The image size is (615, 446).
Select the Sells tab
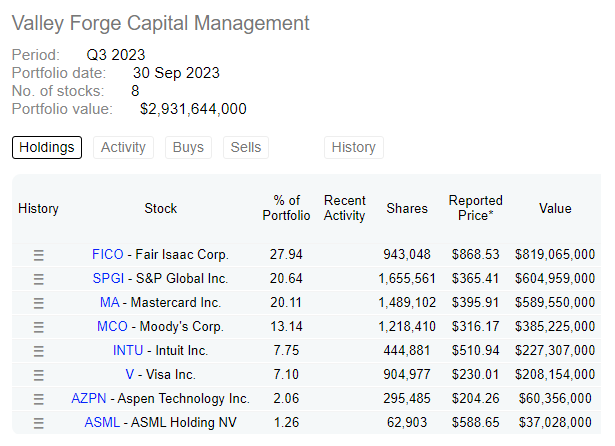pos(246,148)
